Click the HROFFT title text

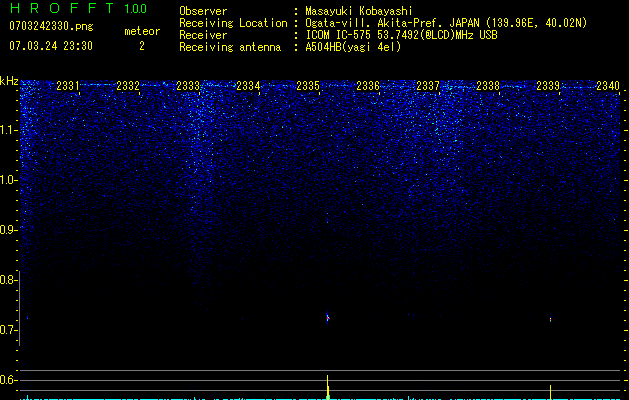pyautogui.click(x=62, y=8)
